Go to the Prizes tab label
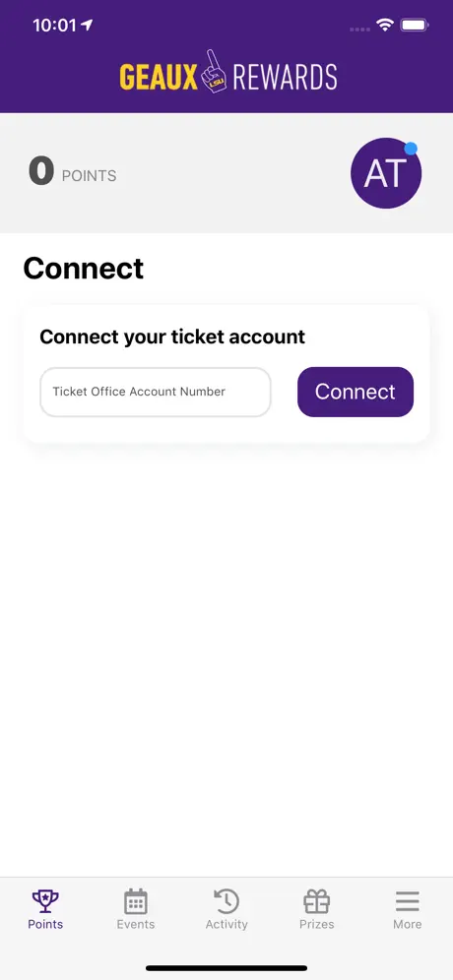 coord(316,924)
